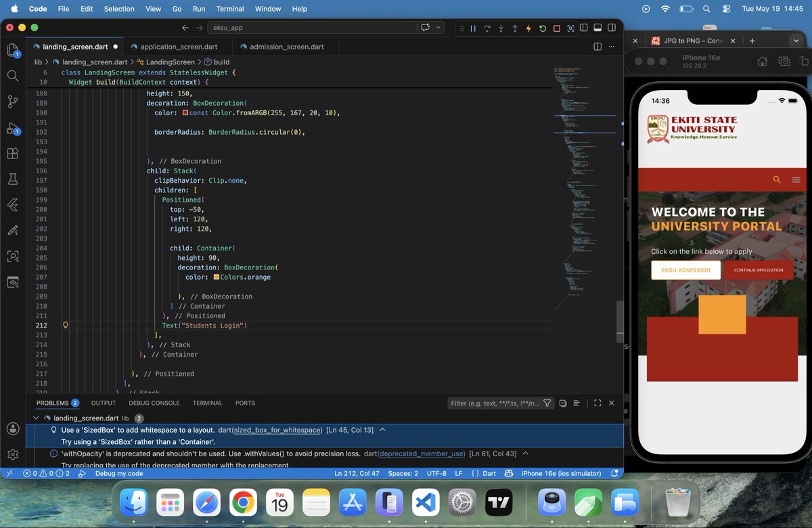Click the debug Step Out button
This screenshot has width=812, height=528.
[515, 28]
